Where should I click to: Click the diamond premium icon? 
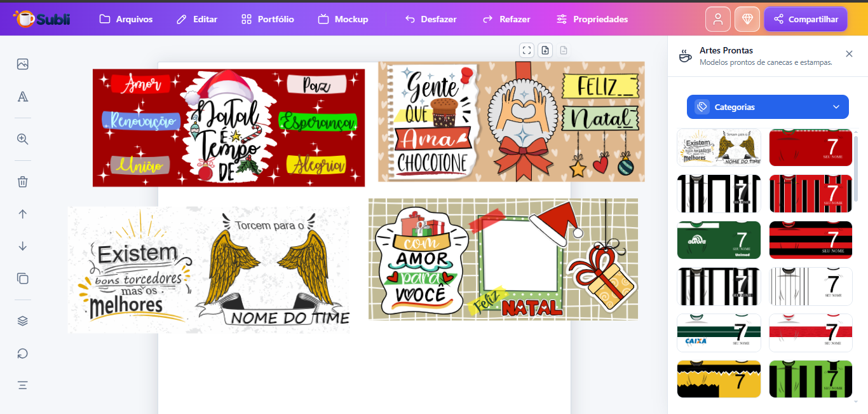pos(747,19)
